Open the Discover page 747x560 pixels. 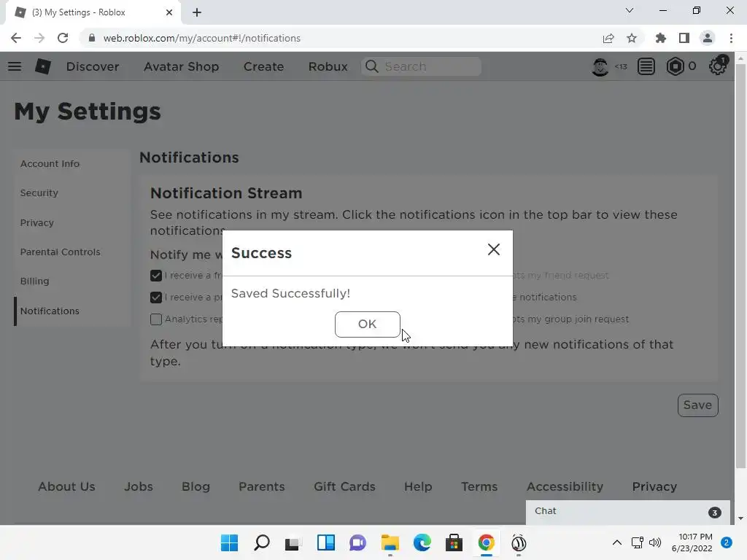tap(93, 66)
